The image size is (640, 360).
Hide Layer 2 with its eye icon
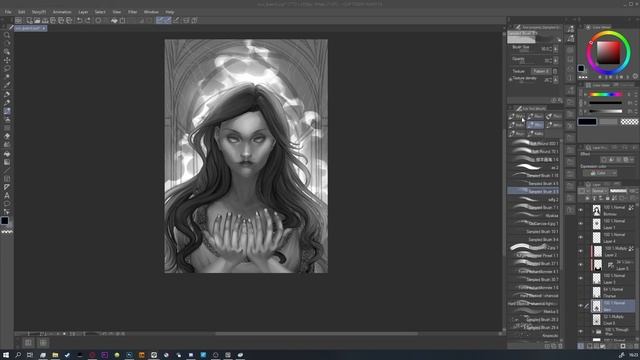(x=581, y=251)
